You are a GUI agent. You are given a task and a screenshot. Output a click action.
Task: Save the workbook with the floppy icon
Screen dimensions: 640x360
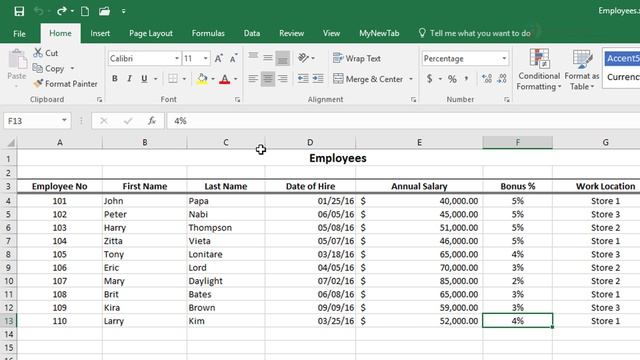[x=19, y=11]
